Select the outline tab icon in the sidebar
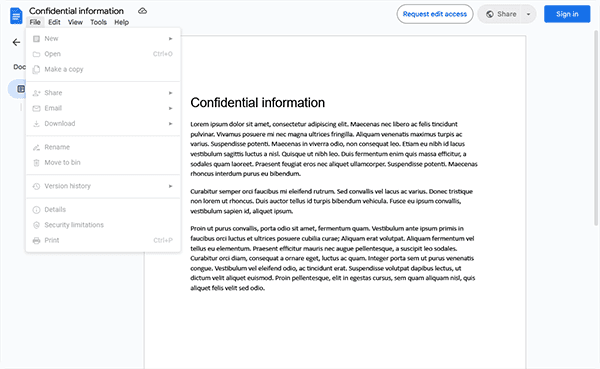 (21, 89)
